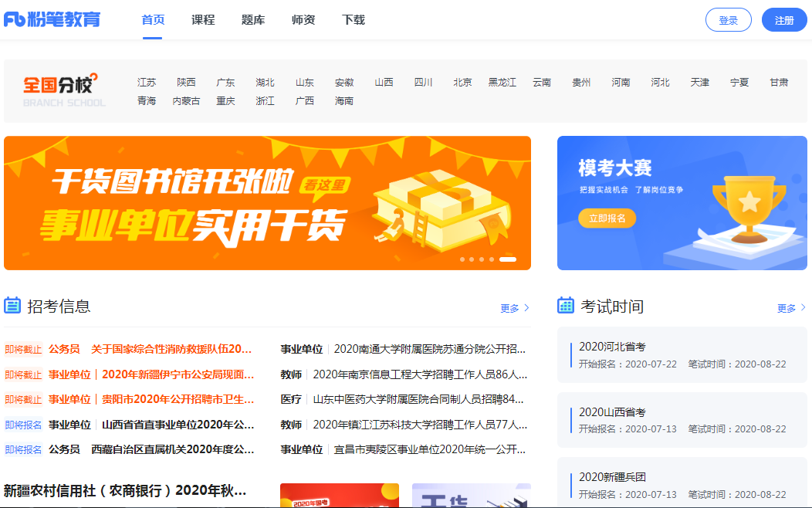Click the Fenbi Education logo
This screenshot has width=812, height=508.
click(52, 19)
